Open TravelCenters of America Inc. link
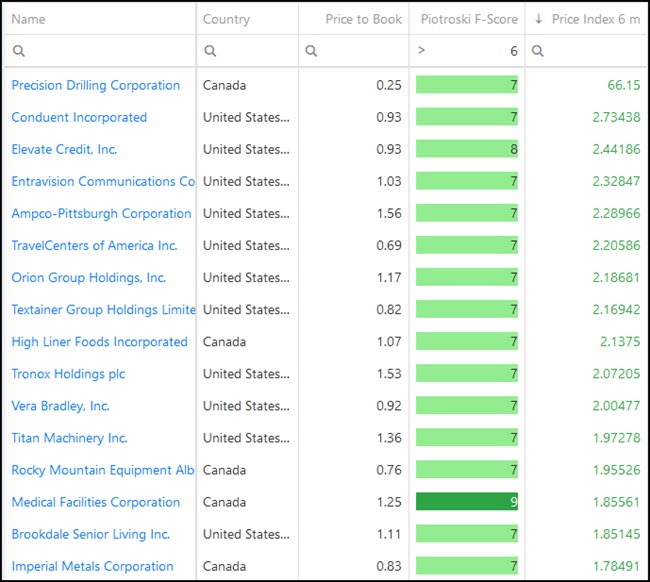Screen dimensions: 650x582 point(95,245)
